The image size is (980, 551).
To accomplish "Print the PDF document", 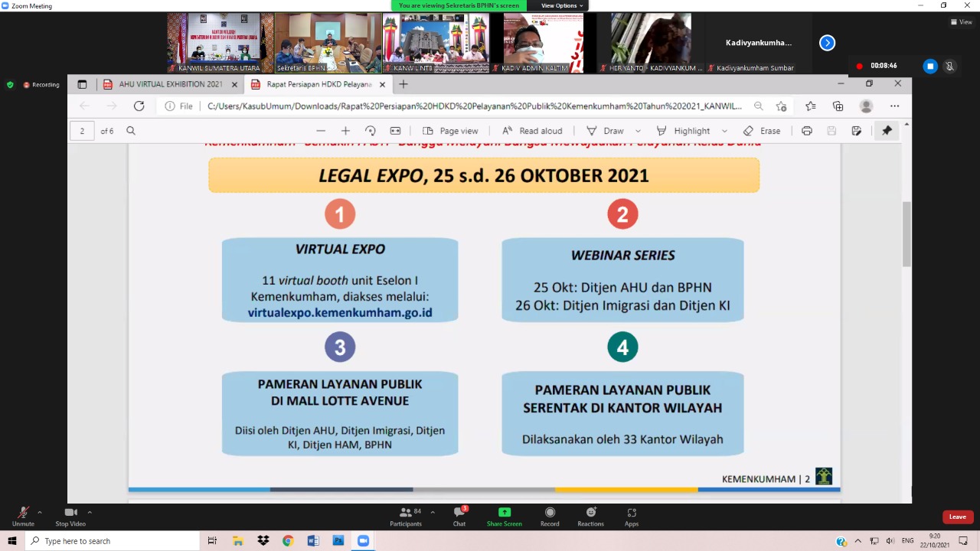I will click(806, 131).
